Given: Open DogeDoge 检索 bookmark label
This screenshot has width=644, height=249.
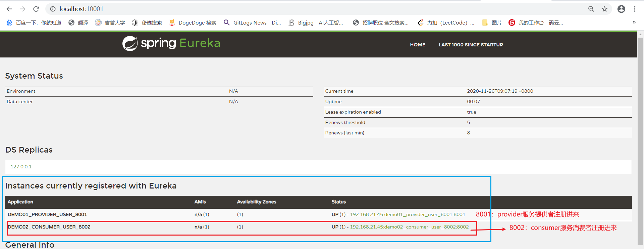Looking at the screenshot, I should (x=198, y=23).
